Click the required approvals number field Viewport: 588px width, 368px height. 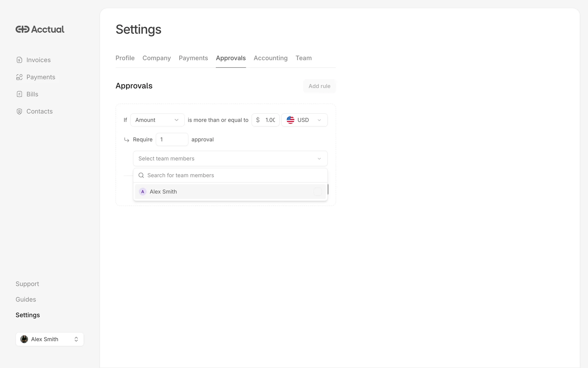pyautogui.click(x=172, y=140)
